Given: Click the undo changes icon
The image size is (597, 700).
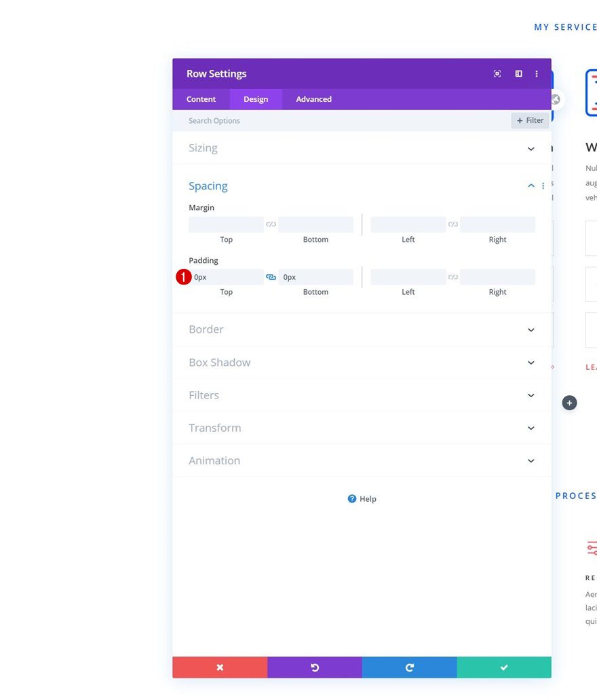Looking at the screenshot, I should point(314,667).
